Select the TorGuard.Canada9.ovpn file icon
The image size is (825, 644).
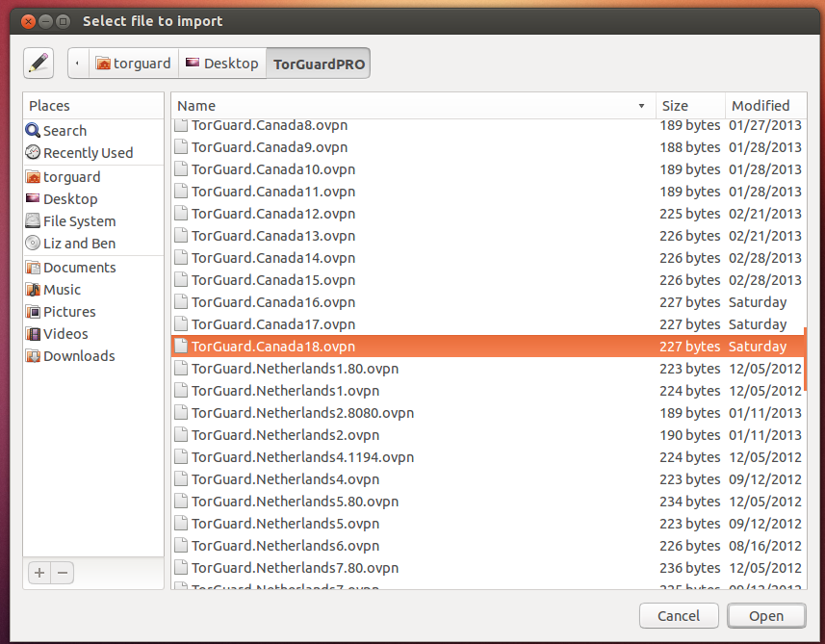point(181,146)
